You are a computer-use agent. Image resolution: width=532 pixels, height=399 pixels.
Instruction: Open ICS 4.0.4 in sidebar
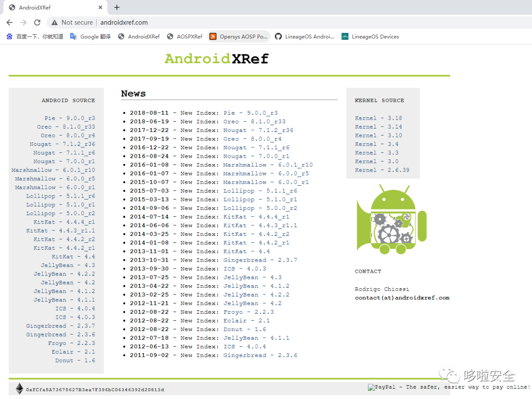pyautogui.click(x=75, y=308)
